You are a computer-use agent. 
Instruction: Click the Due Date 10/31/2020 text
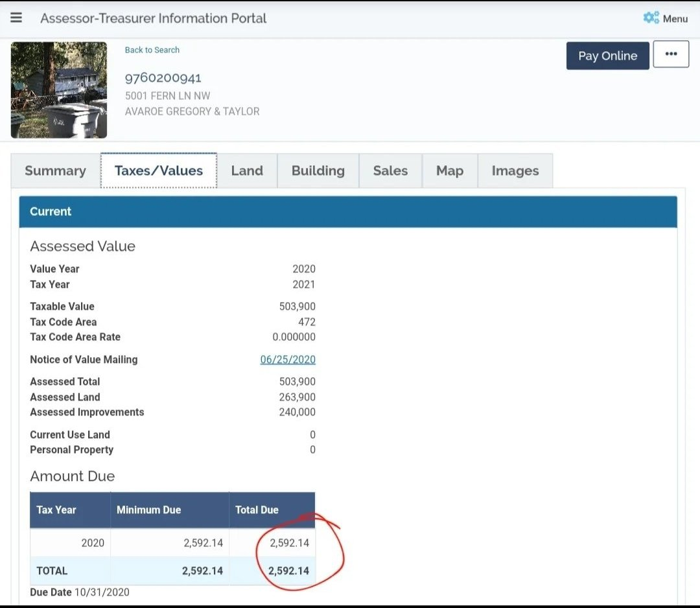click(80, 592)
